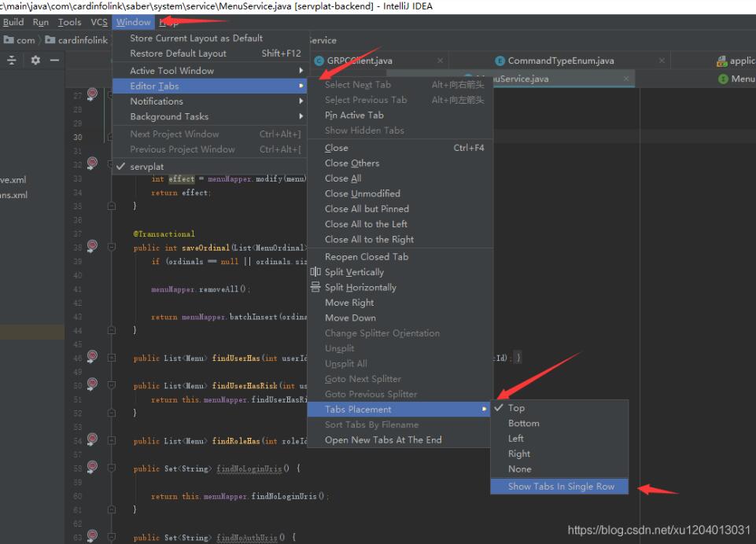The image size is (756, 544).
Task: Click the gutter method icon on line 58
Action: pos(92,468)
